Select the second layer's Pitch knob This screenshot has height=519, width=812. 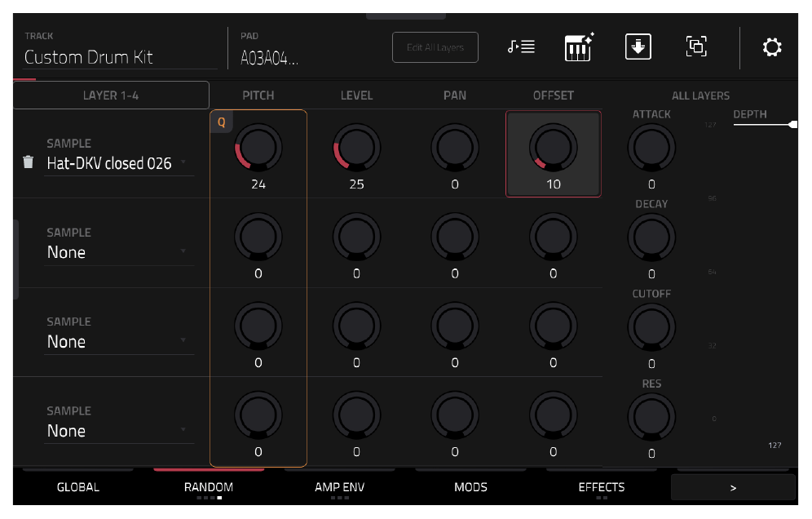pos(258,237)
